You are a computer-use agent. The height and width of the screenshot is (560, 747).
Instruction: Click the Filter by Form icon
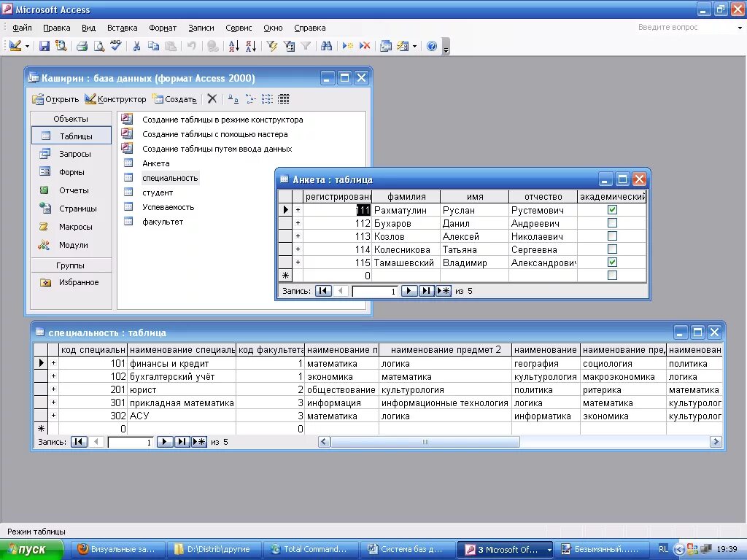(289, 46)
